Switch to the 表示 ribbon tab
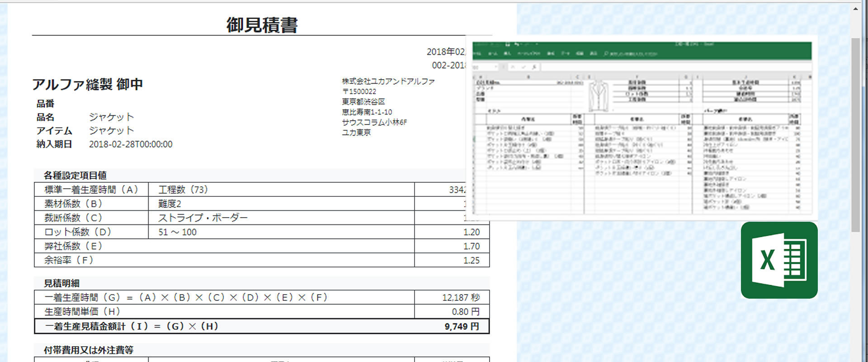This screenshot has height=362, width=868. pos(593,54)
